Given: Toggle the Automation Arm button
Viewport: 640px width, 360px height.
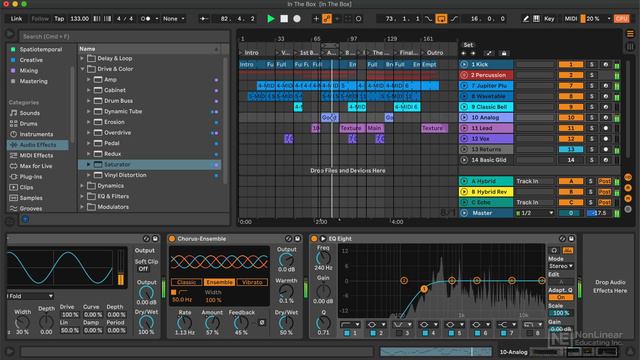Looking at the screenshot, I should (327, 19).
